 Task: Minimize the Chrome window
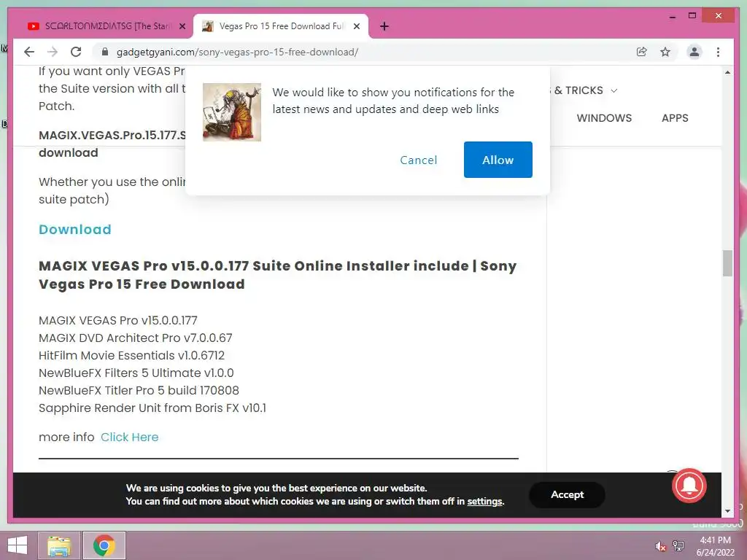coord(672,16)
